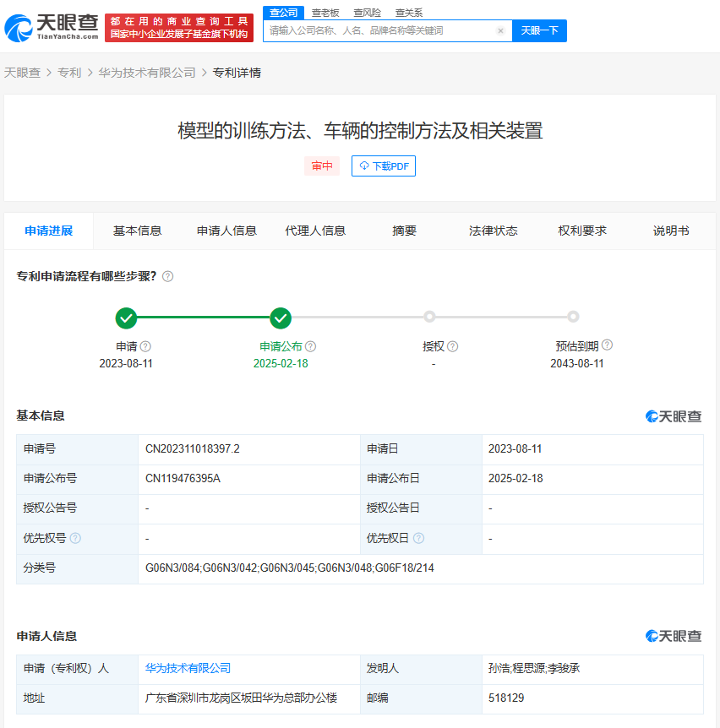The height and width of the screenshot is (728, 720).
Task: Click the 天眼一下 search button
Action: click(x=539, y=30)
